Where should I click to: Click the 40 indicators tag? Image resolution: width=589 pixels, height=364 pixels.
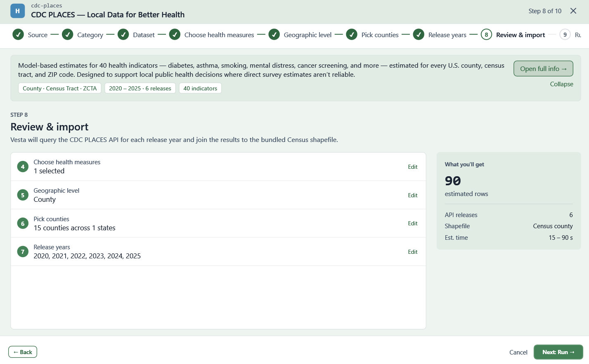point(200,88)
